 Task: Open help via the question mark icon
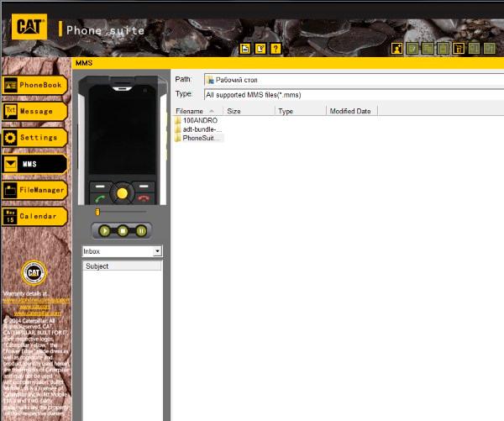tap(276, 49)
